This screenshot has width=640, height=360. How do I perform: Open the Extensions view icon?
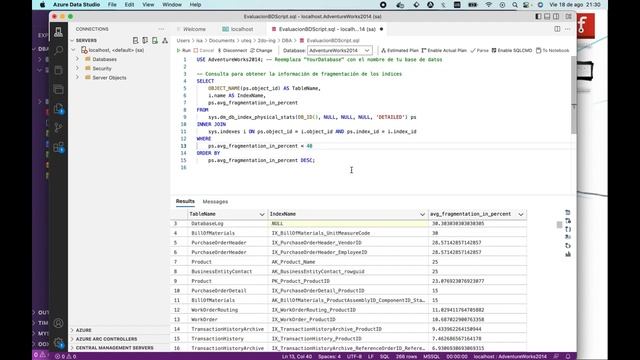coord(58,147)
